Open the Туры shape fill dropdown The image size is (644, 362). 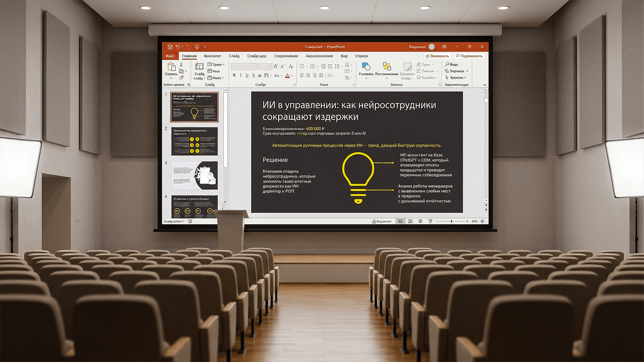coord(425,64)
